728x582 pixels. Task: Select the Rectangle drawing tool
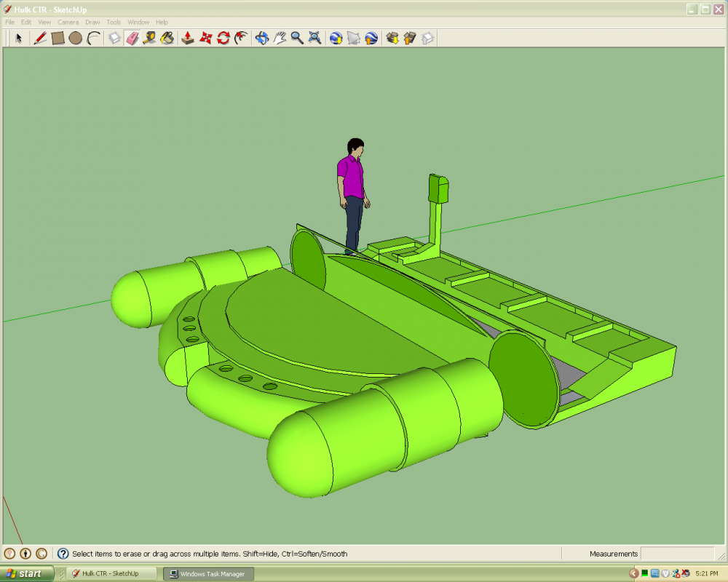(58, 38)
